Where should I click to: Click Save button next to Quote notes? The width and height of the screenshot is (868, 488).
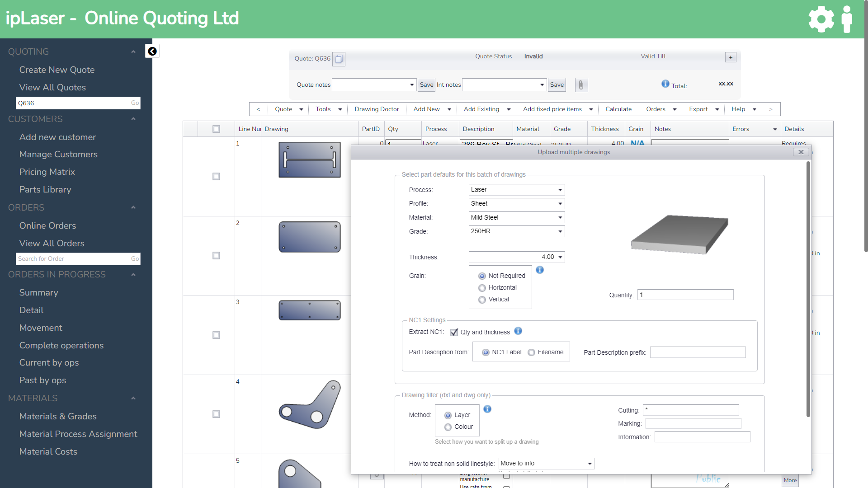click(426, 84)
